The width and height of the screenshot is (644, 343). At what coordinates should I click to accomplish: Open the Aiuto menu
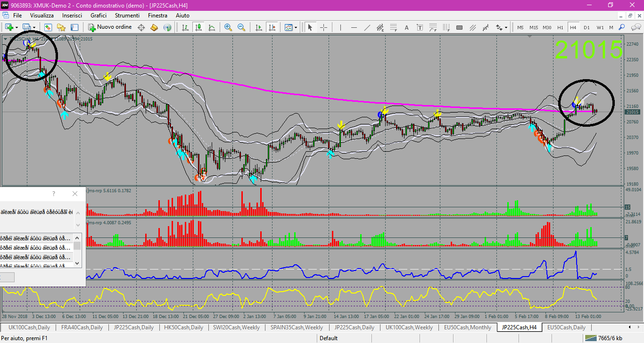(x=182, y=16)
